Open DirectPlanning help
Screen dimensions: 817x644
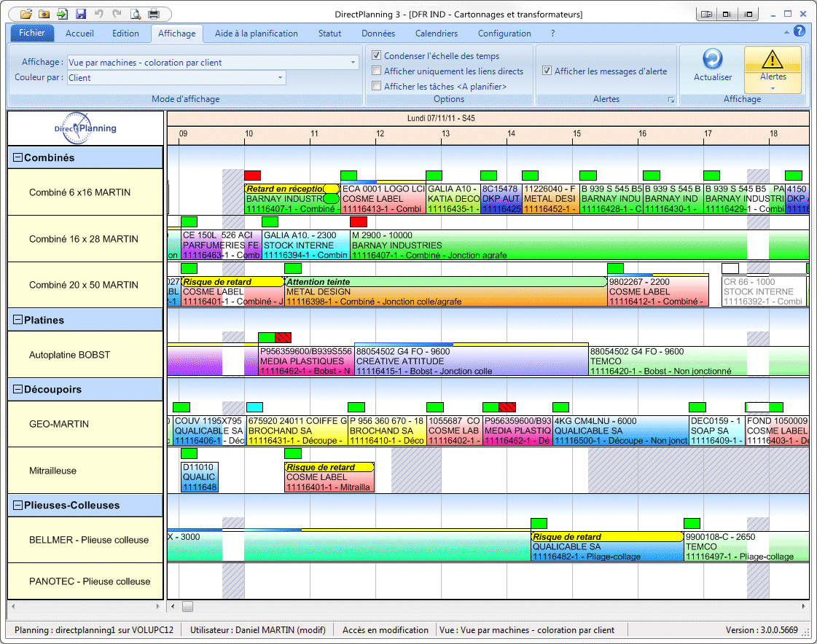pos(800,31)
